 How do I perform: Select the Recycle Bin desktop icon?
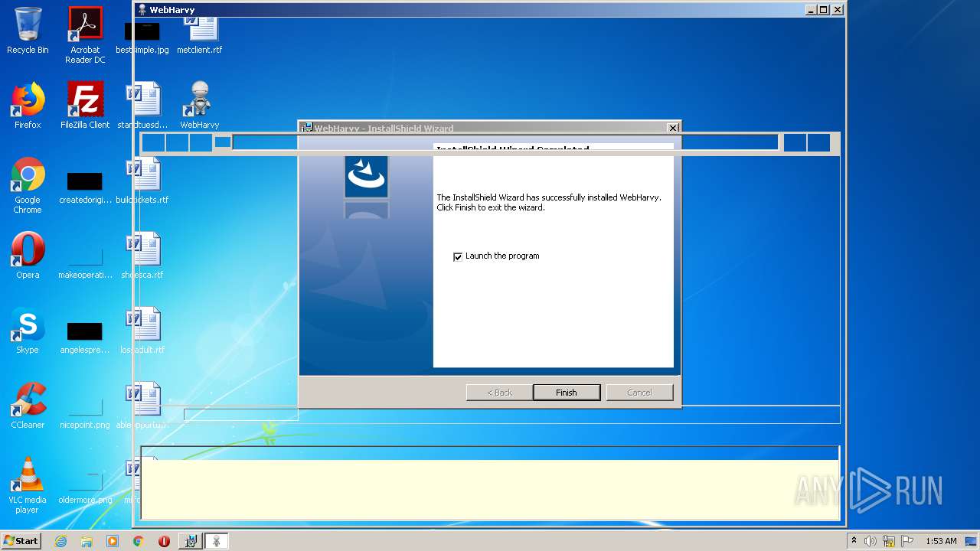point(28,31)
